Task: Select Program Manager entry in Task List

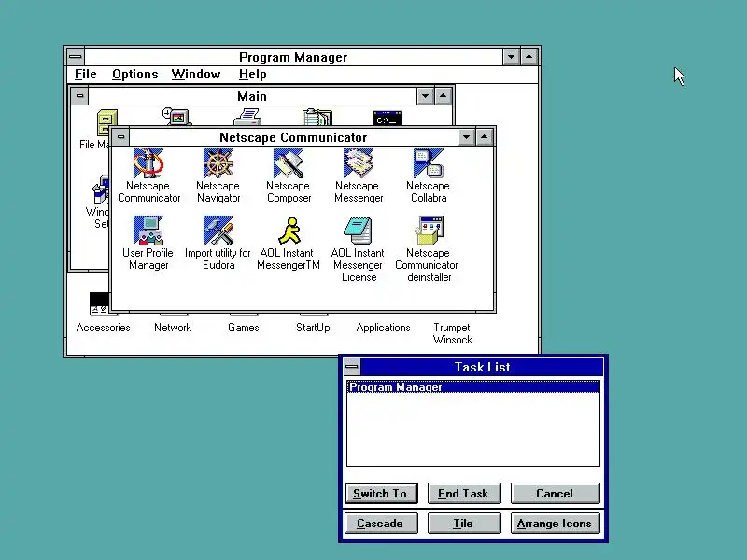Action: pos(473,387)
